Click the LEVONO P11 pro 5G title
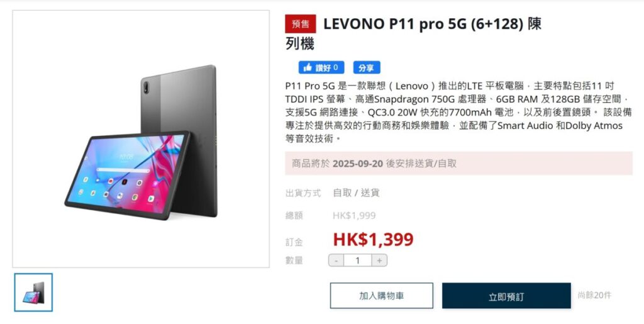 413,33
